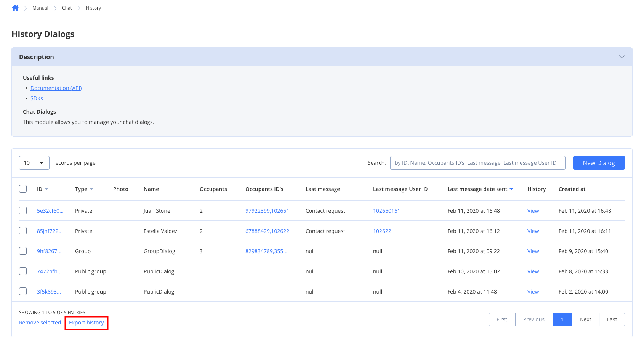Go to Last page
The width and height of the screenshot is (644, 350).
[612, 319]
